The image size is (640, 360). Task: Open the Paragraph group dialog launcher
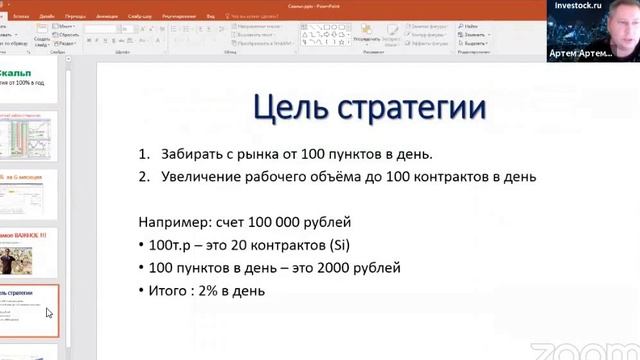point(295,52)
